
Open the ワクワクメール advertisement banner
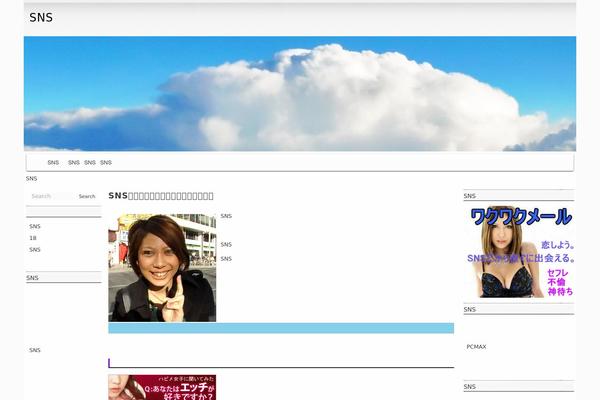click(x=519, y=252)
